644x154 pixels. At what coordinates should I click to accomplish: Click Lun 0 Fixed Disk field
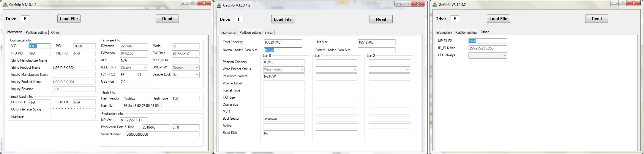(284, 133)
